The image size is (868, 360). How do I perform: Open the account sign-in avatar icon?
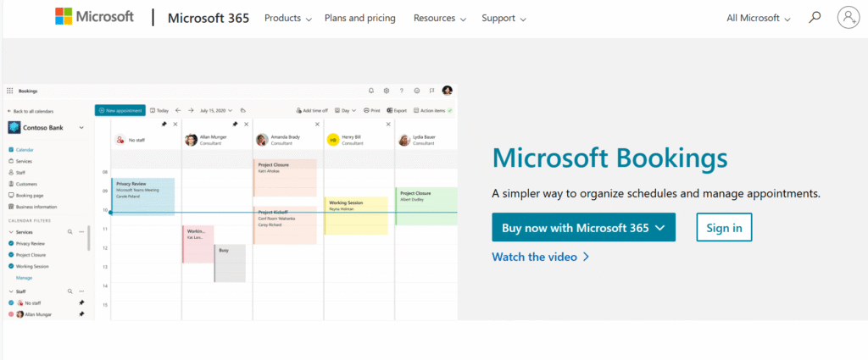pyautogui.click(x=848, y=18)
